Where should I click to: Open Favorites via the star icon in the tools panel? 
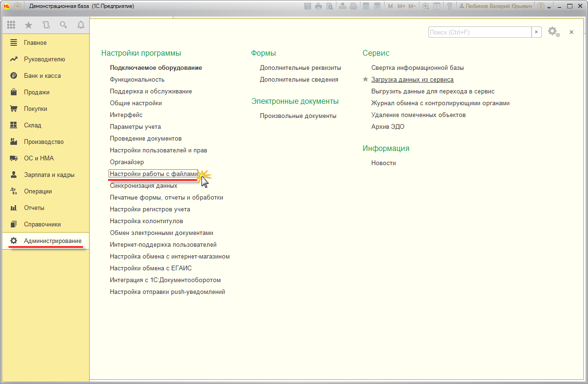click(28, 25)
